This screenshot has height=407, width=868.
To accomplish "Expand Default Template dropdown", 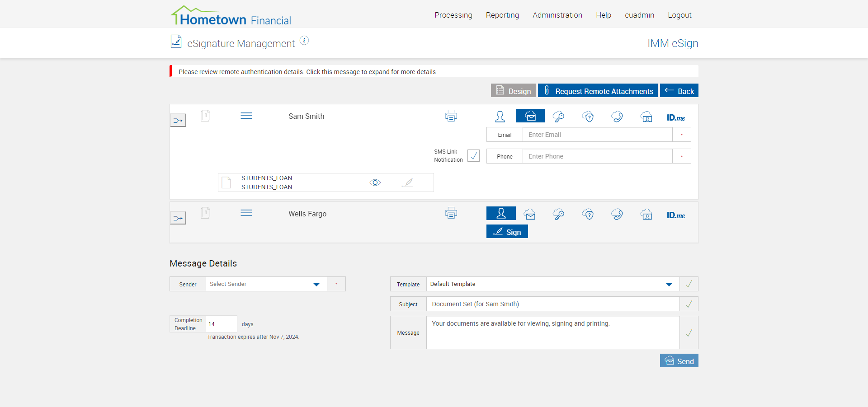I will click(x=553, y=284).
